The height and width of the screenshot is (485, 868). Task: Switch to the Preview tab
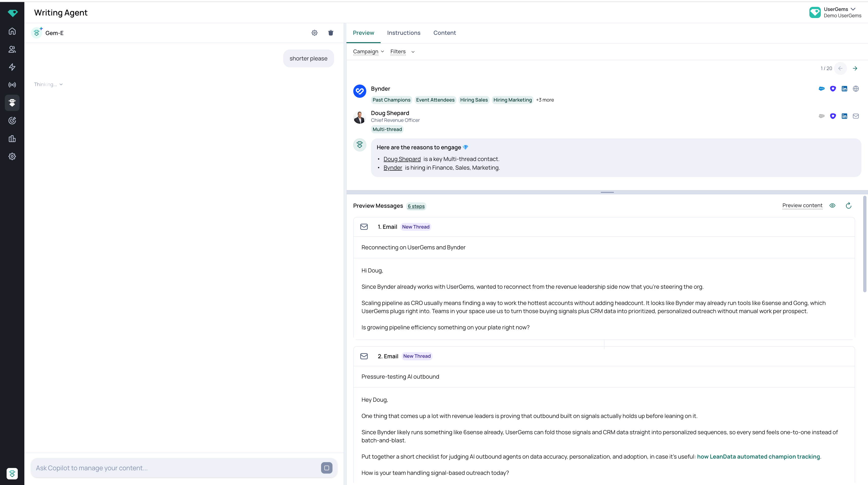[363, 33]
